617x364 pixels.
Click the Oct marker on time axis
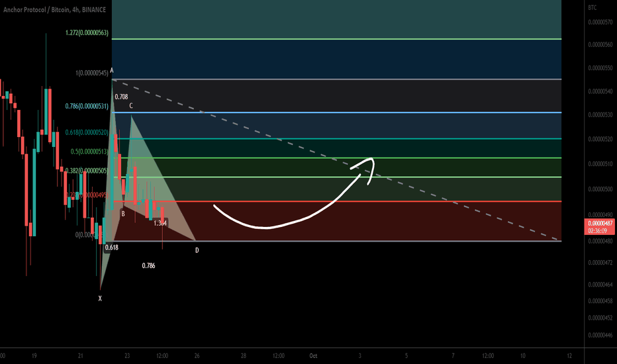point(313,356)
